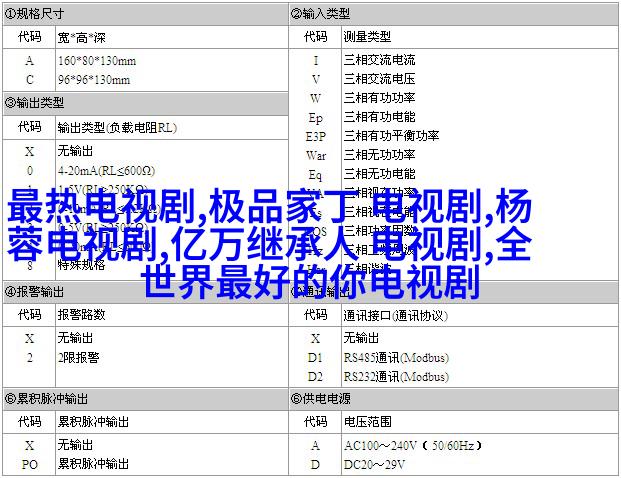621x478 pixels.
Task: Click the ⑥供电电源 section header
Action: tap(321, 398)
